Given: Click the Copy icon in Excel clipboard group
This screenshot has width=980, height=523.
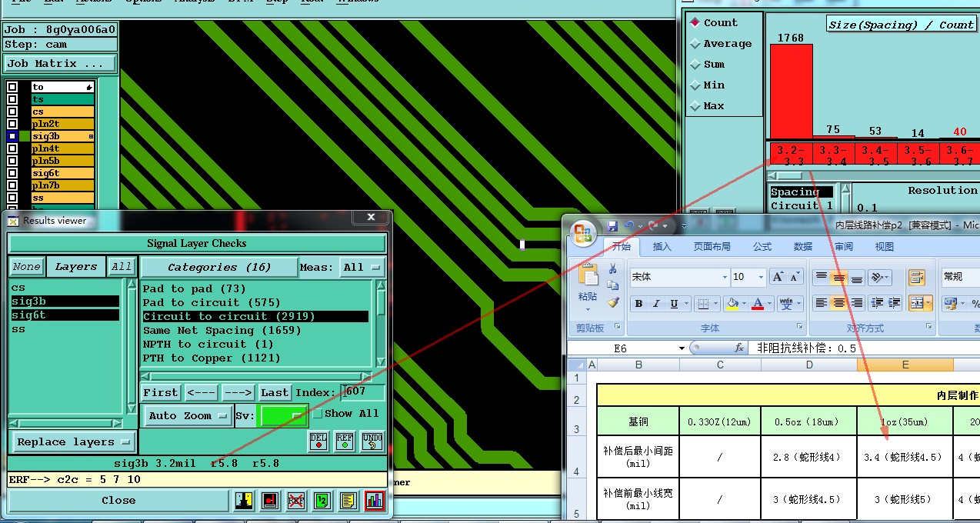Looking at the screenshot, I should point(613,285).
